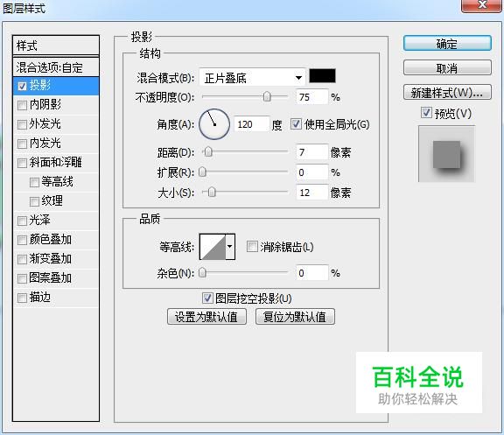Toggle 使用全局光(G) checkbox
The width and height of the screenshot is (504, 435).
tap(296, 123)
